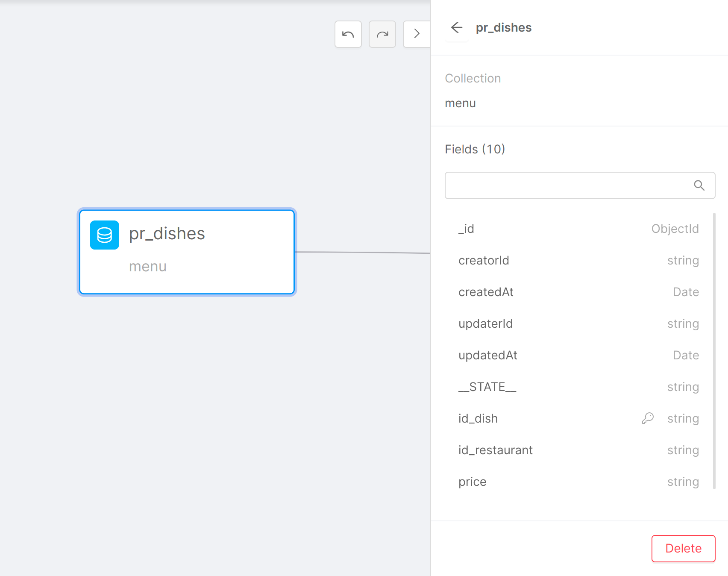
Task: Click the magnifier search icon
Action: click(699, 185)
